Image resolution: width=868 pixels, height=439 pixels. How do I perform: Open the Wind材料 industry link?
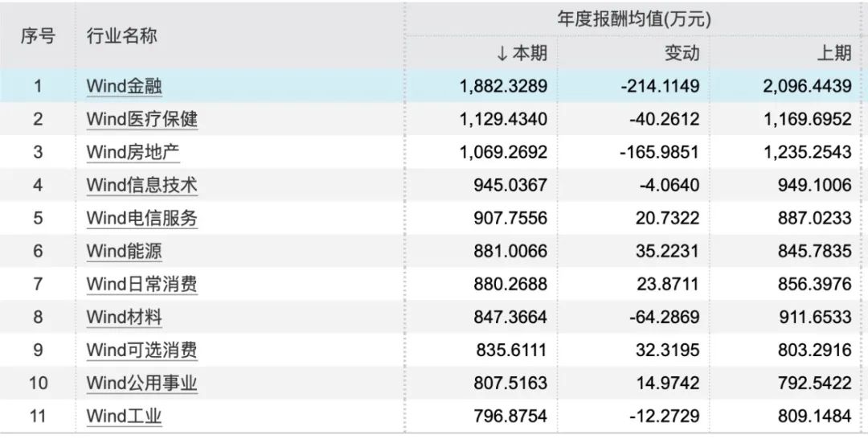click(124, 317)
